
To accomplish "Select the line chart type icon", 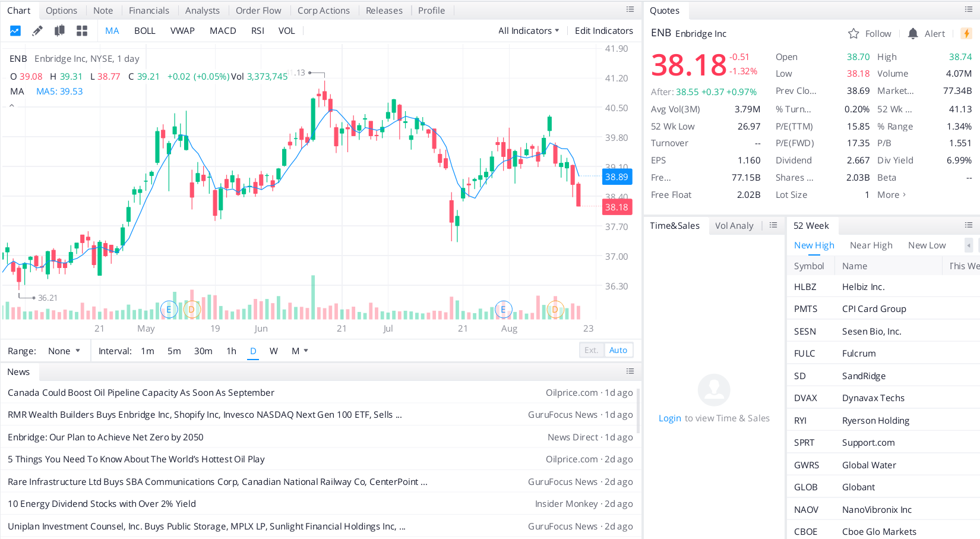I will pos(15,31).
